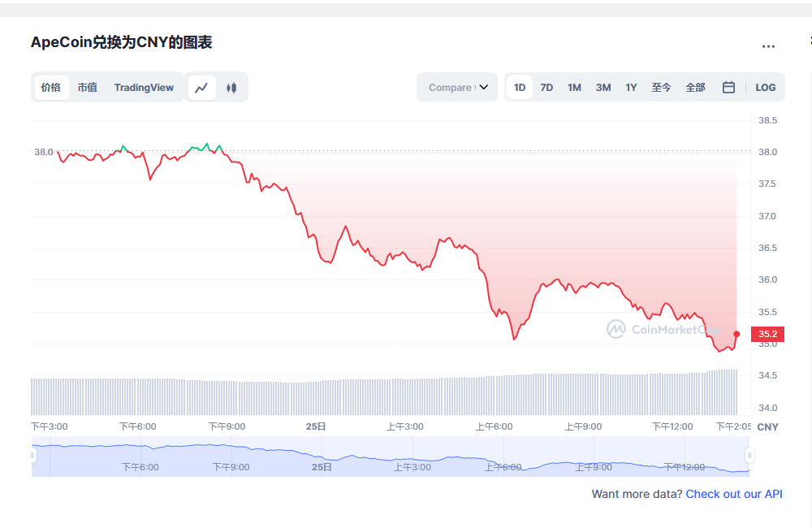Open the three-dot more options menu

click(x=768, y=46)
